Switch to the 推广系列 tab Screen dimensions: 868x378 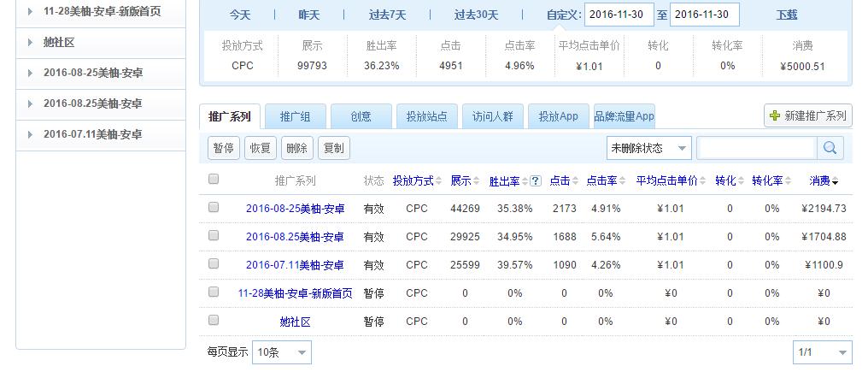pyautogui.click(x=229, y=116)
